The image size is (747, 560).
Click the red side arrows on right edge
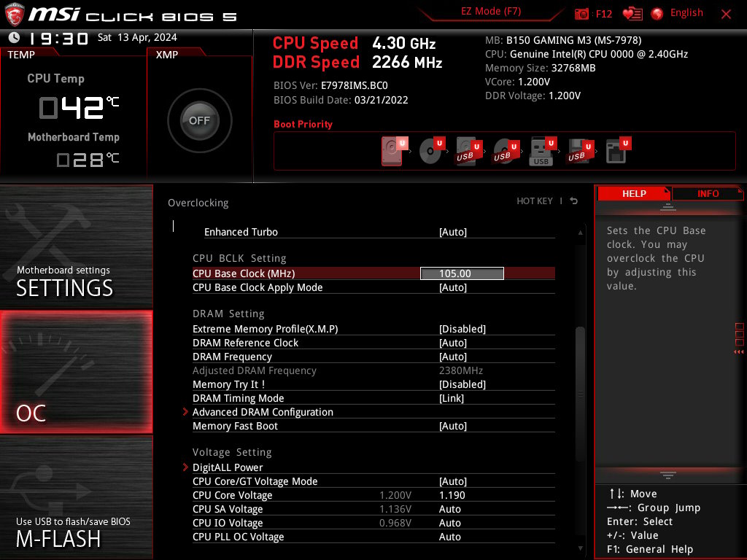(739, 352)
